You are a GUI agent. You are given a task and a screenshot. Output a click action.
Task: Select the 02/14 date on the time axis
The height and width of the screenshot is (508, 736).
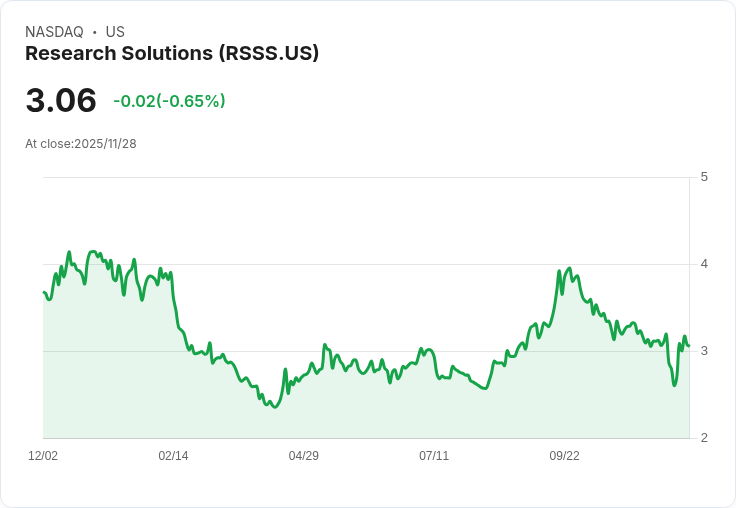pyautogui.click(x=173, y=456)
